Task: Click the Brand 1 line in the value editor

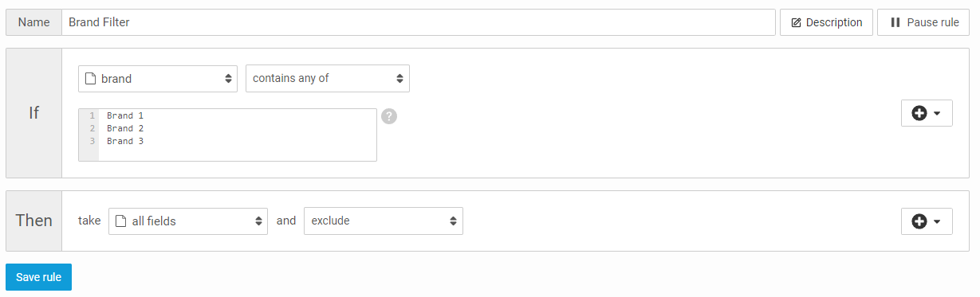Action: tap(125, 115)
